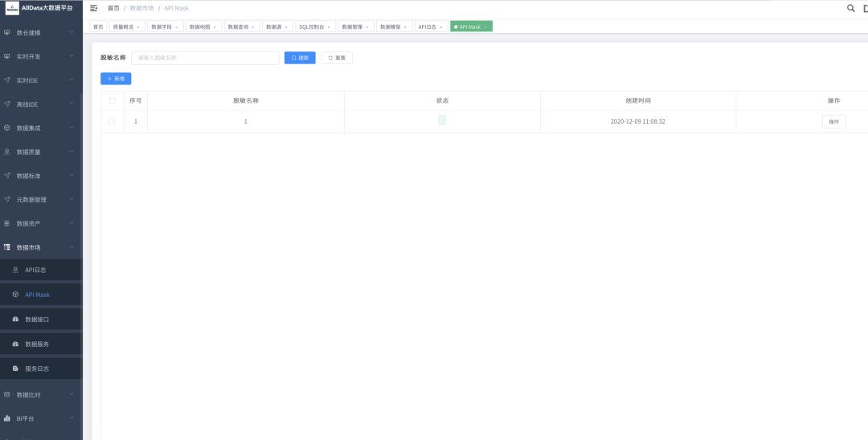Tick the select-all checkbox in table header
The height and width of the screenshot is (440, 868).
tap(113, 100)
